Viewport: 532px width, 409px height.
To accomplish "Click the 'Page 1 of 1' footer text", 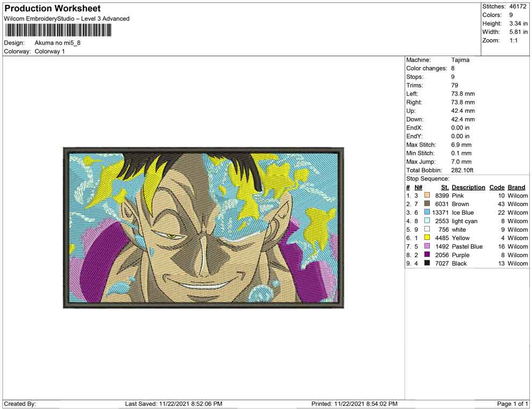I will [x=512, y=404].
